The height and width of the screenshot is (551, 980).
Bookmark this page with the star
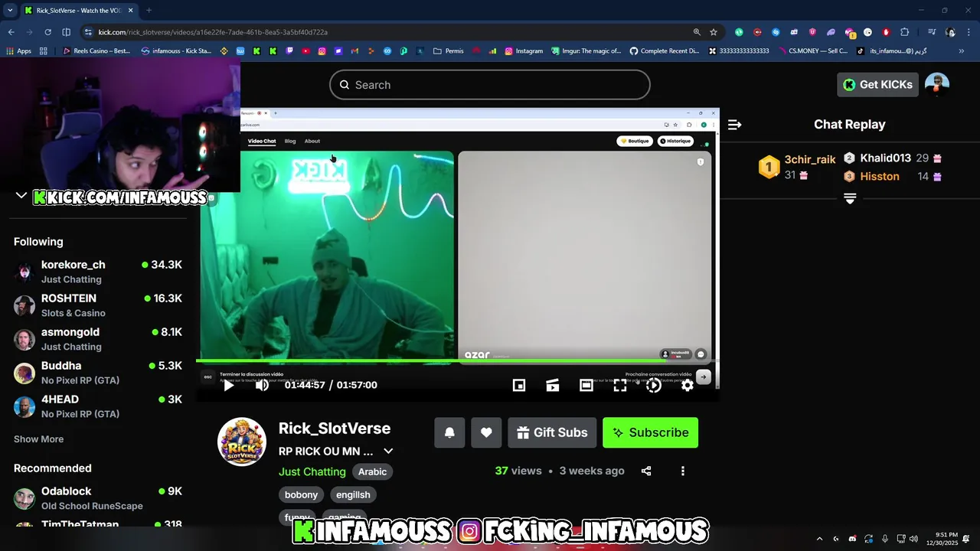click(x=714, y=32)
